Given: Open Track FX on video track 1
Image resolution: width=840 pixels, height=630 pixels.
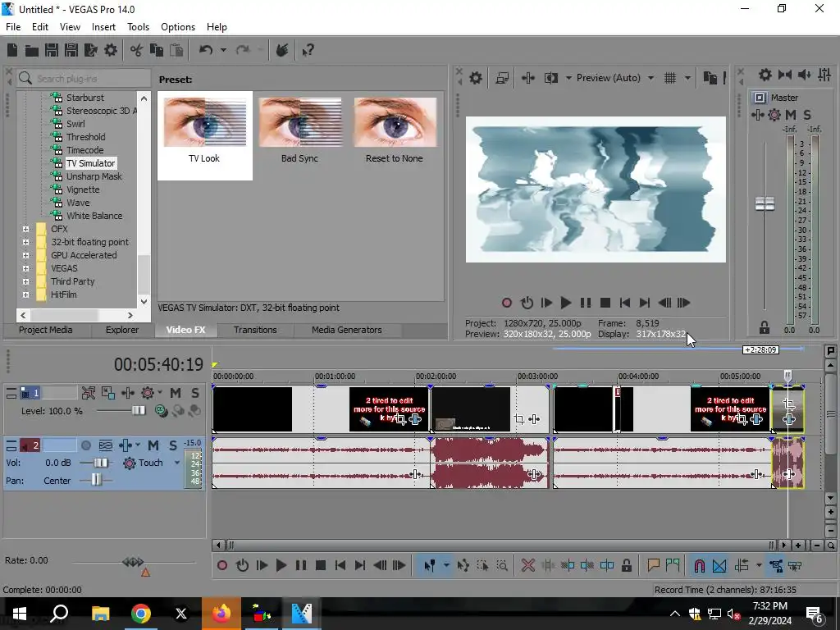Looking at the screenshot, I should click(x=127, y=393).
